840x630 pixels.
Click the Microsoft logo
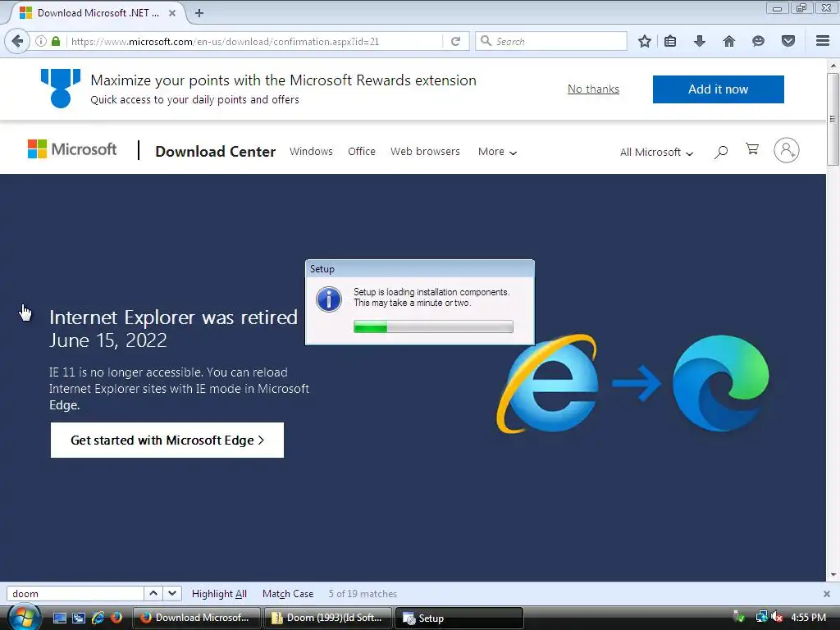tap(72, 149)
